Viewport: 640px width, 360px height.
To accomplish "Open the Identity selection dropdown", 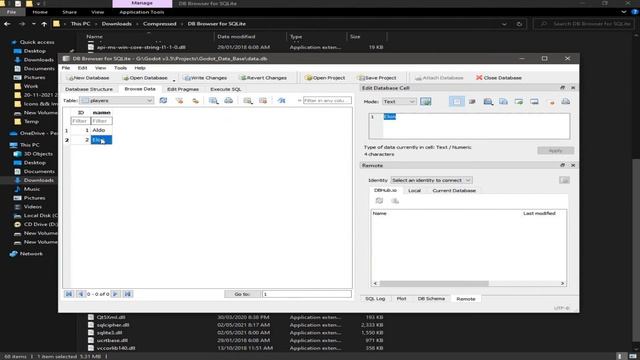I will point(431,180).
